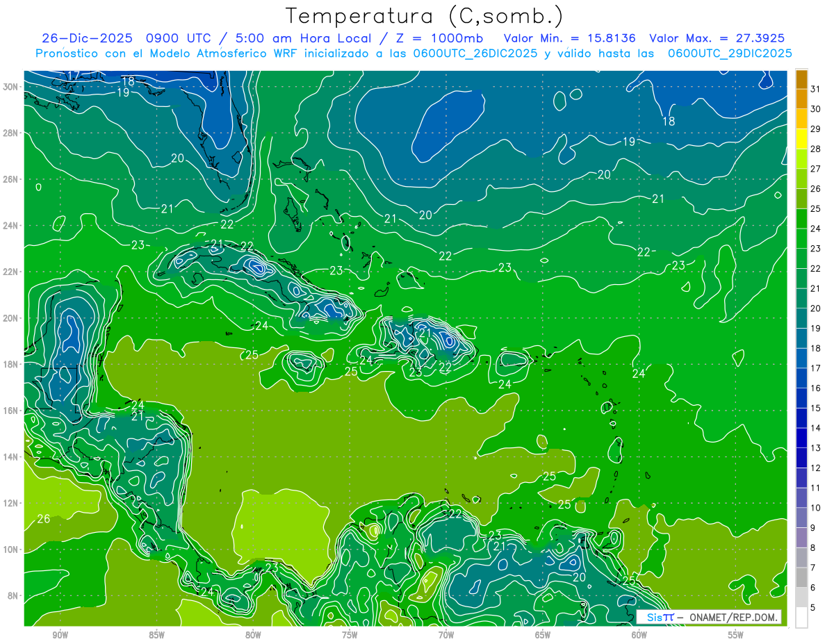Click the 55W longitude axis label
834x644 pixels.
(x=736, y=635)
